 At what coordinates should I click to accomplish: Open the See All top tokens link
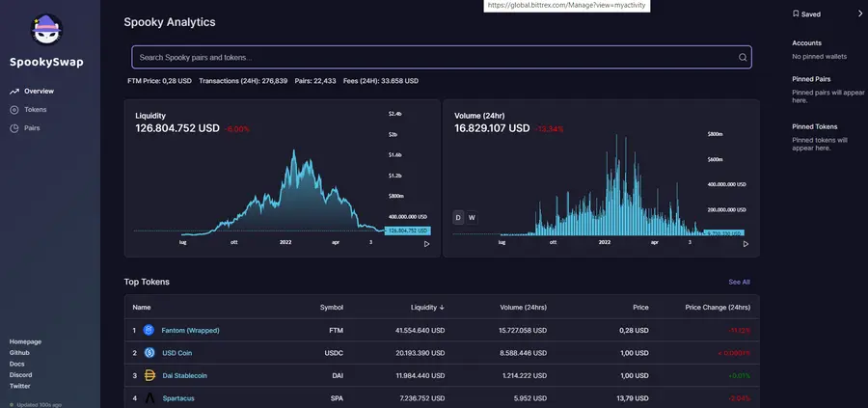pos(739,282)
